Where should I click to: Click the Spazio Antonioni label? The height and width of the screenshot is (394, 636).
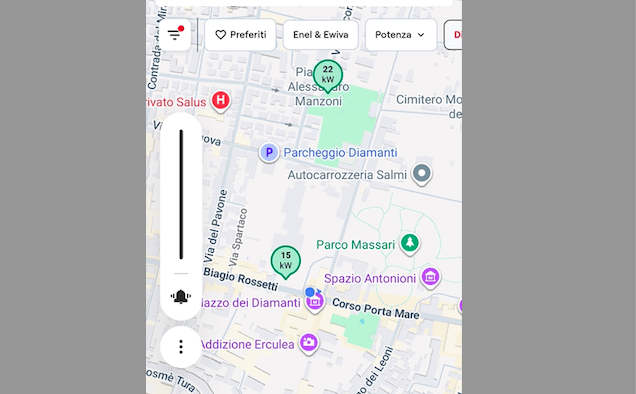click(370, 279)
